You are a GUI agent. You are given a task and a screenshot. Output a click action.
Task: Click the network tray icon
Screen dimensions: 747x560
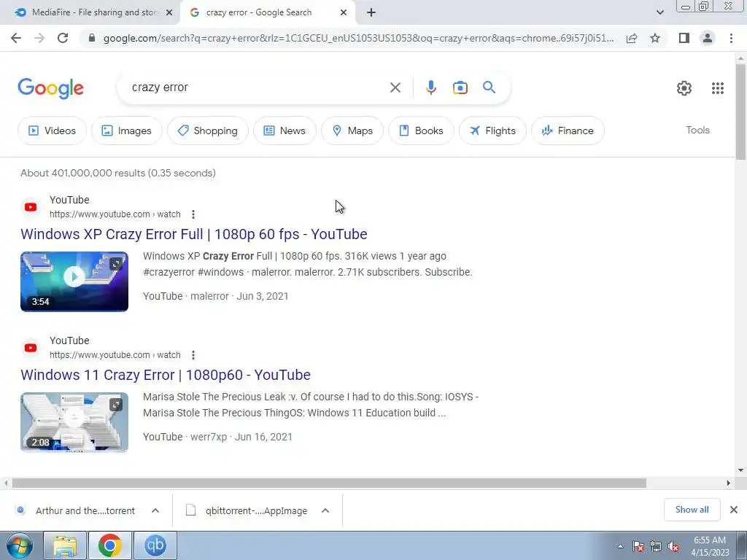tap(656, 547)
